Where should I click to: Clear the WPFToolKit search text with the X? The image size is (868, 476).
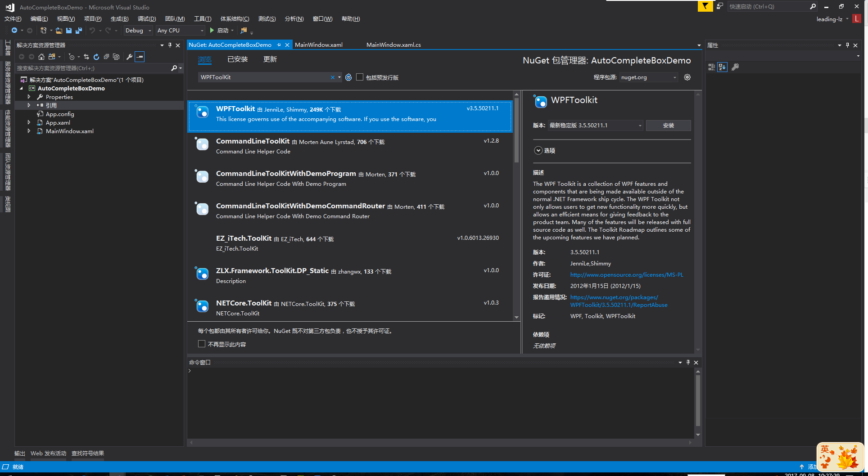pos(333,77)
